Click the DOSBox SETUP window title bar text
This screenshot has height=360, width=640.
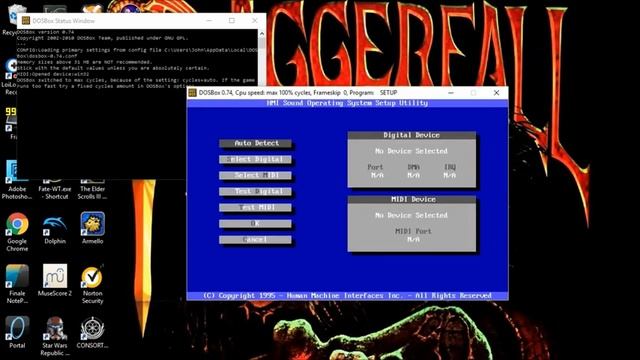[298, 93]
